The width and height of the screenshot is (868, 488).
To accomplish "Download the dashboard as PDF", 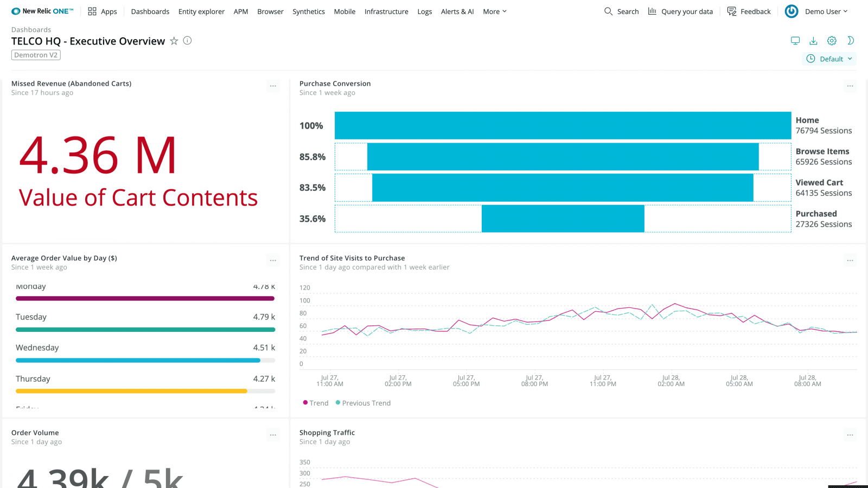I will (x=813, y=40).
